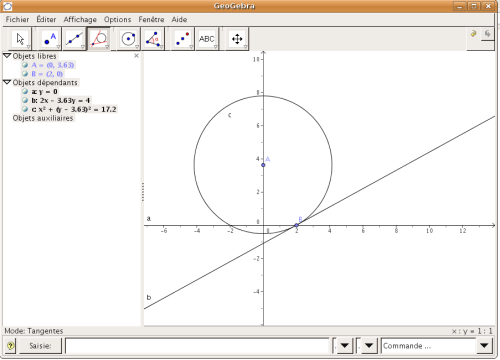Open dropdown arrow of Circle tool
Screen dimensions: 500x360
point(137,47)
